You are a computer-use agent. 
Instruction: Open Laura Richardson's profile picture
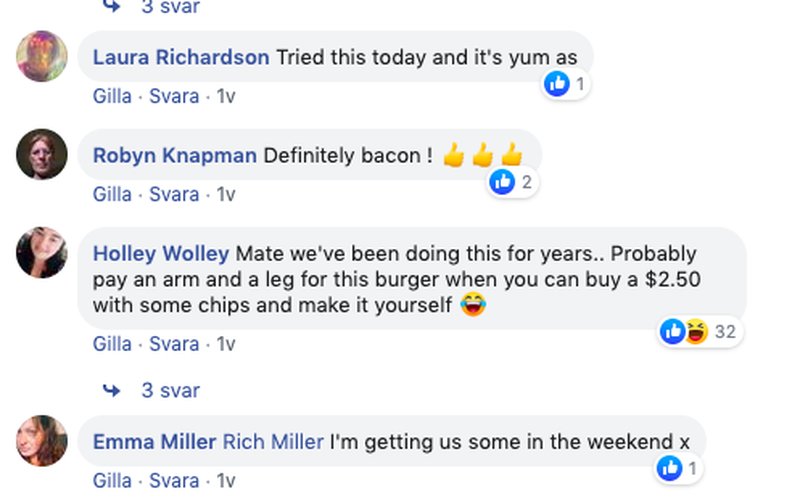(x=42, y=56)
